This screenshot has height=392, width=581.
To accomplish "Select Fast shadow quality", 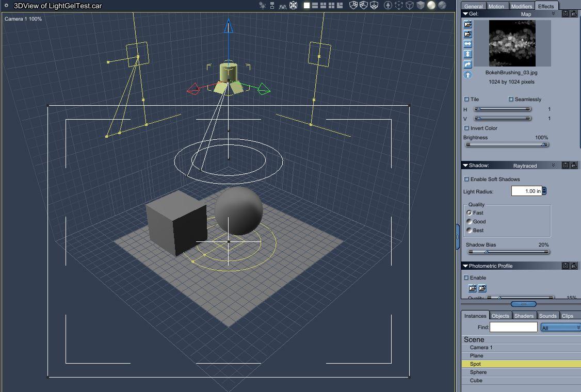I will pyautogui.click(x=469, y=213).
